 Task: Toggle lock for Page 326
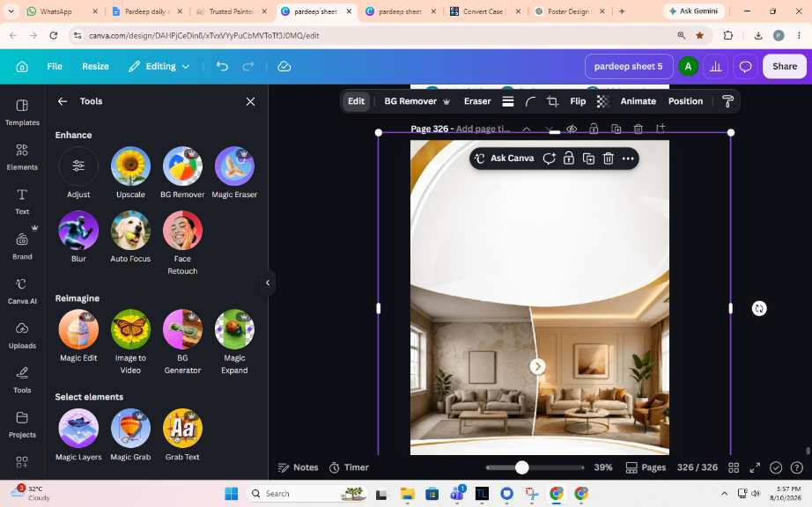click(x=594, y=129)
